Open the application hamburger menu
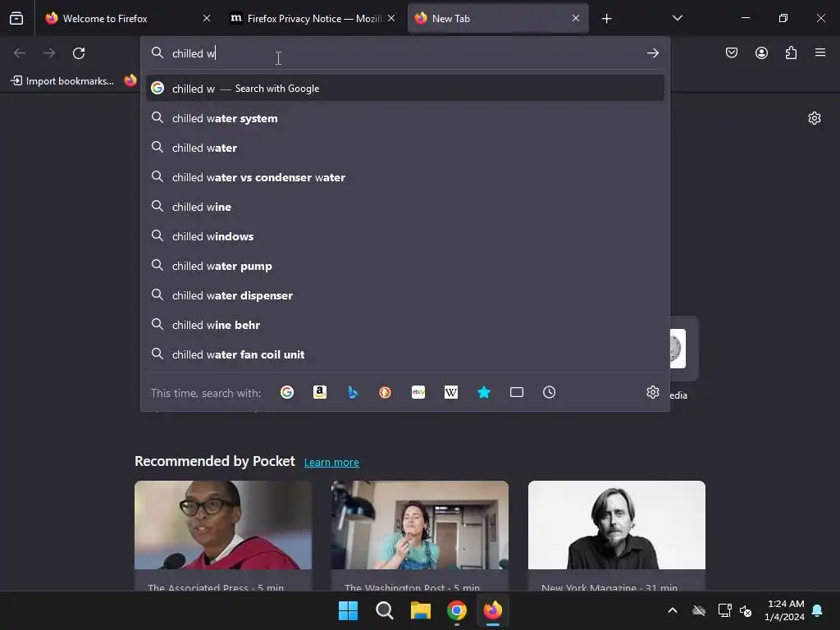Image resolution: width=840 pixels, height=630 pixels. click(820, 52)
